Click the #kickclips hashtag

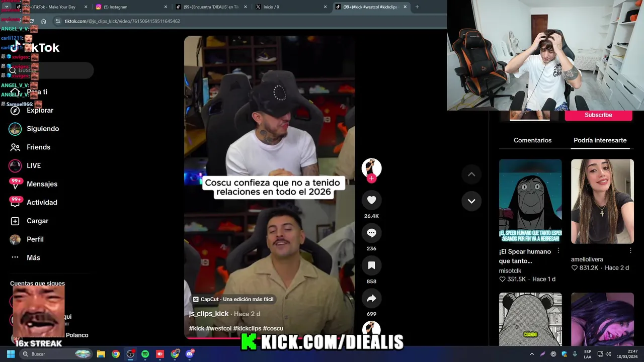247,328
